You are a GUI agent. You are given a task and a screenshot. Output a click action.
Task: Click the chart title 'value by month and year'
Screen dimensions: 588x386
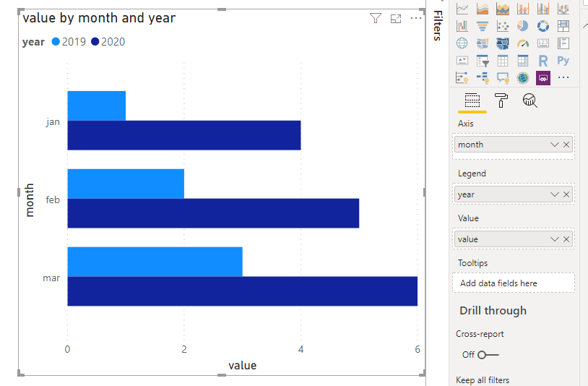click(99, 18)
